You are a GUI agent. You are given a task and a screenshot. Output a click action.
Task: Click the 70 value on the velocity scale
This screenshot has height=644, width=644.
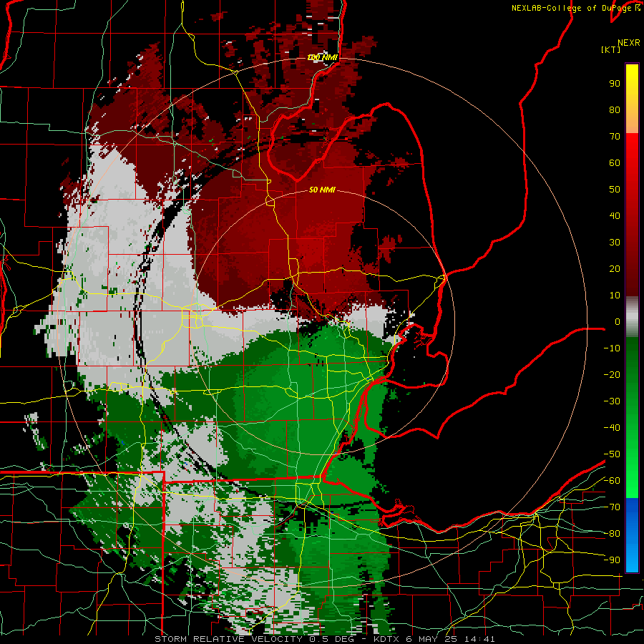[615, 137]
